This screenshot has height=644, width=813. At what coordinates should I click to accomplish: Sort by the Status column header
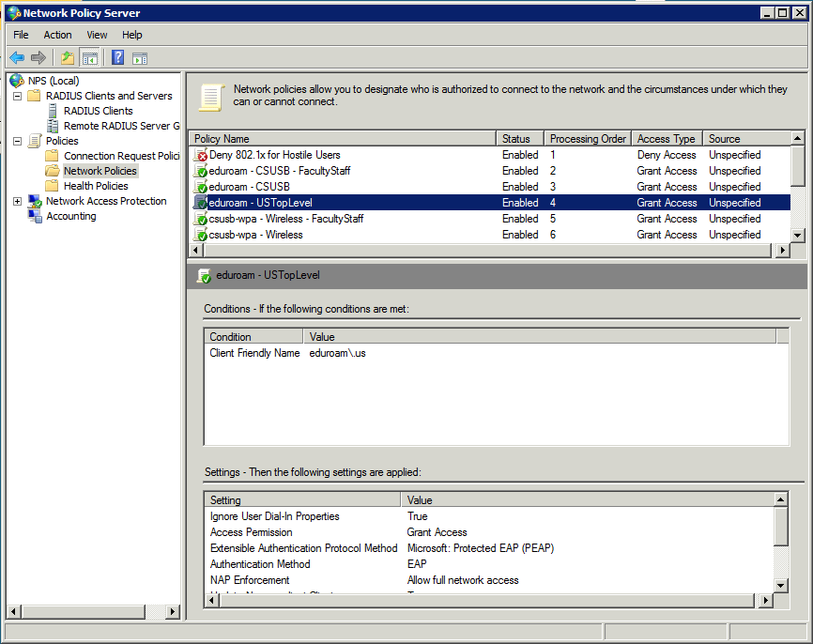(x=520, y=138)
